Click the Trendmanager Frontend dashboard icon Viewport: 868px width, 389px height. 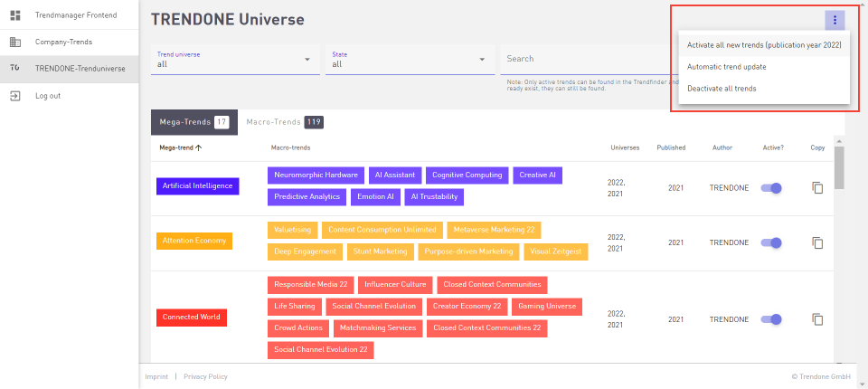point(15,15)
